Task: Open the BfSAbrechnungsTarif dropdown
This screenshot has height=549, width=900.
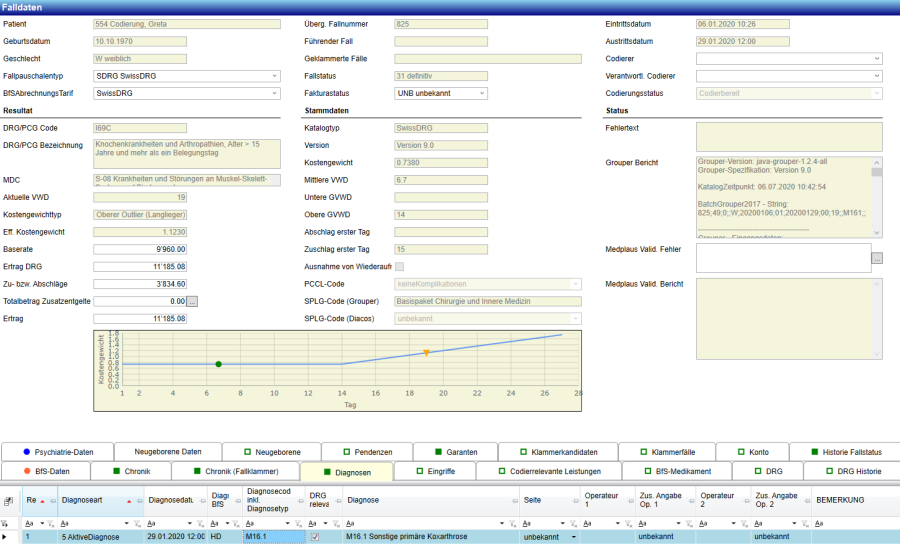Action: [275, 93]
